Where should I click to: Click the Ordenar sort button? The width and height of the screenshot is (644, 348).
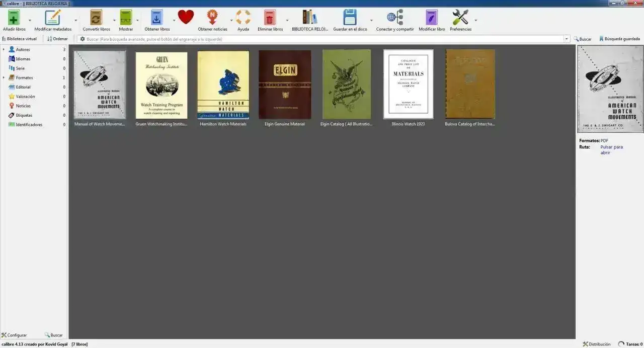point(57,39)
